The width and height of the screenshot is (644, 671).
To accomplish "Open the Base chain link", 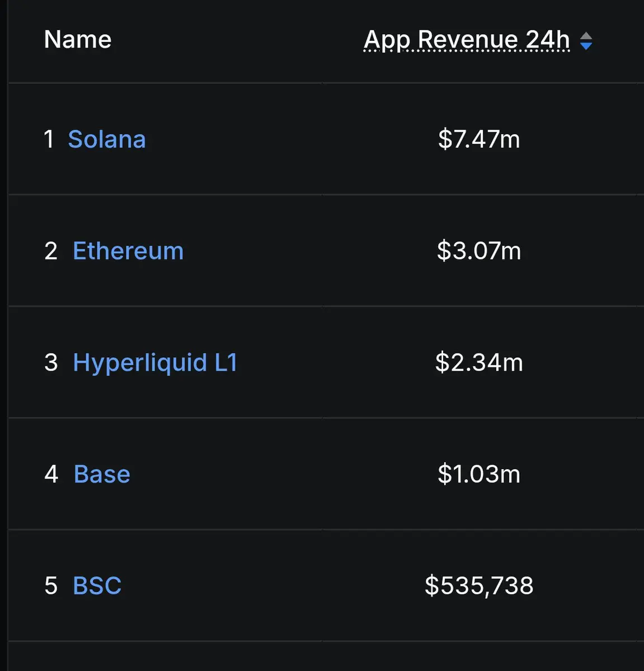I will tap(102, 474).
